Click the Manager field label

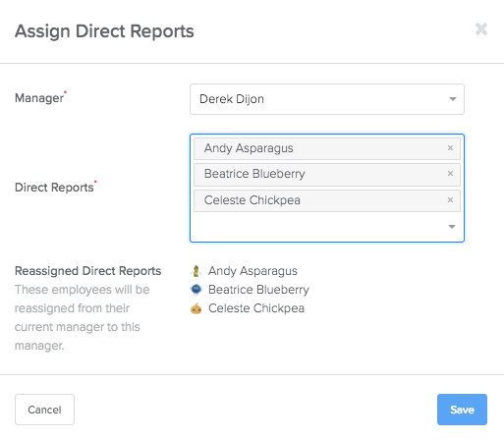pyautogui.click(x=39, y=98)
